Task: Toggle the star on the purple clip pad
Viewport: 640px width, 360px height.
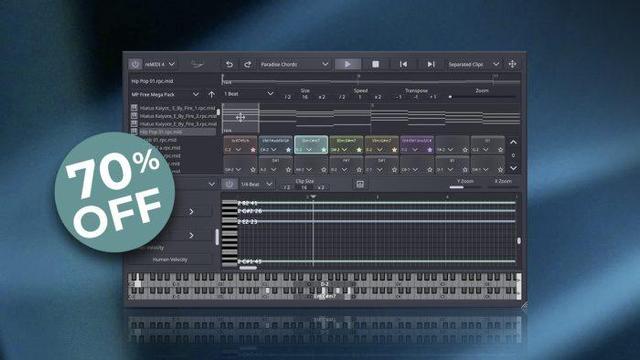Action: click(x=429, y=150)
